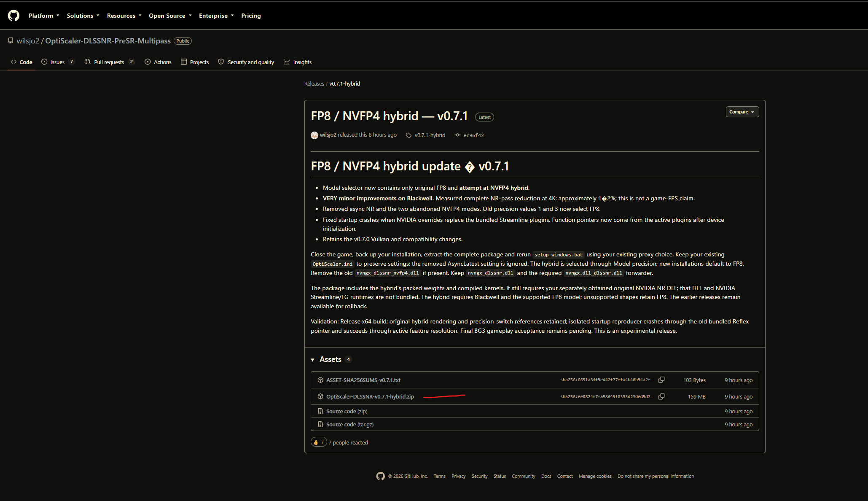
Task: Open commit ec96f42
Action: click(x=473, y=135)
